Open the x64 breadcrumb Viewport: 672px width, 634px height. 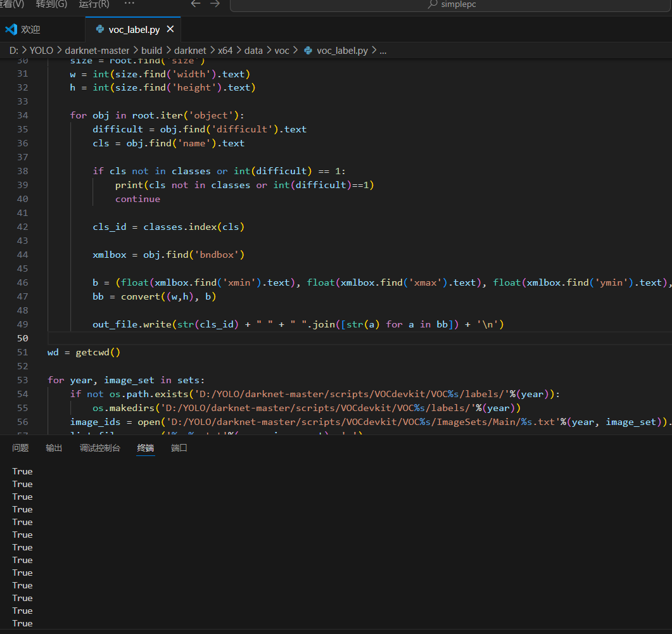[x=225, y=51]
